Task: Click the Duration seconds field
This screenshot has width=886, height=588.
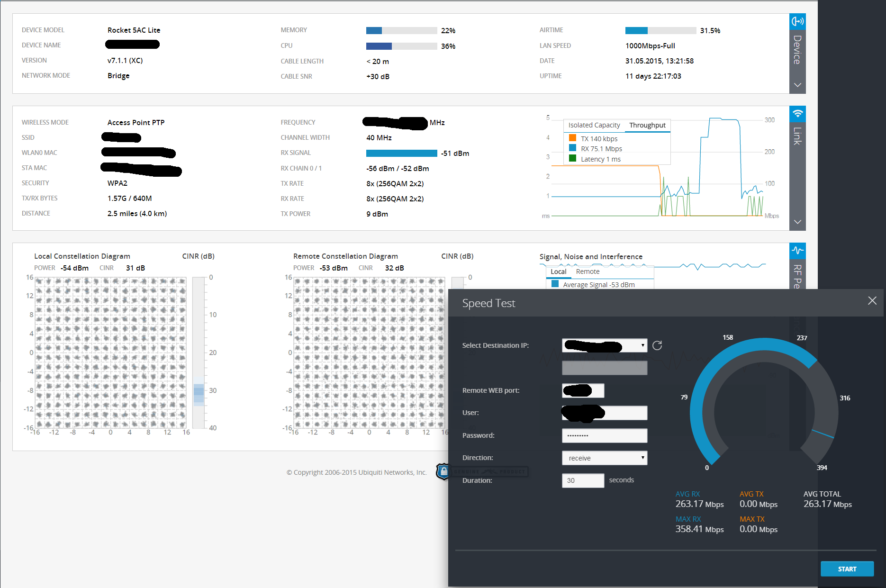Action: click(583, 480)
